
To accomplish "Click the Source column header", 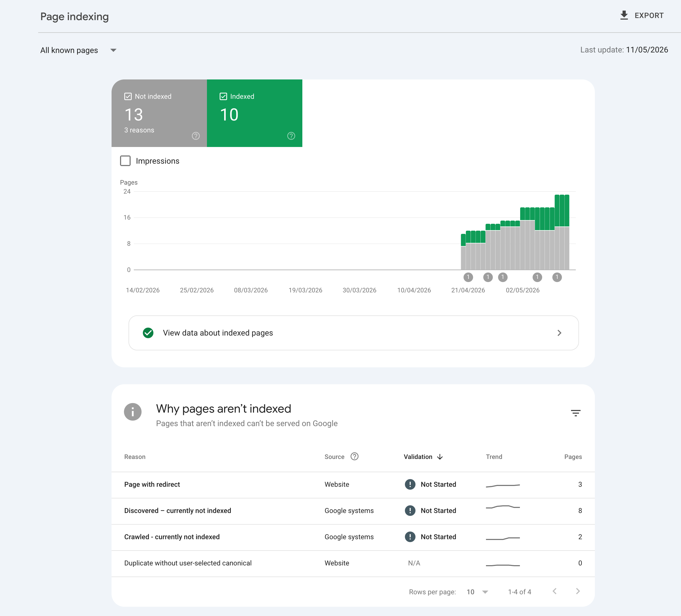I will [x=334, y=457].
